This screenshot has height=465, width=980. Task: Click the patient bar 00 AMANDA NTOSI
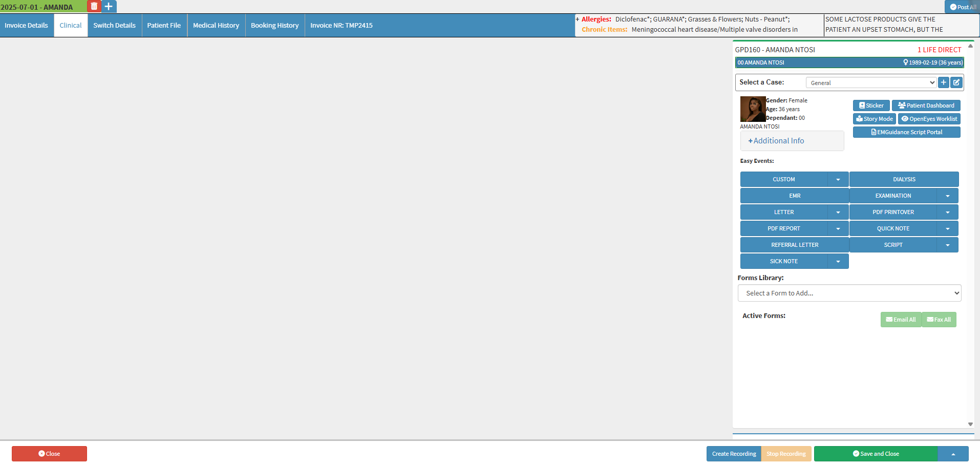849,62
